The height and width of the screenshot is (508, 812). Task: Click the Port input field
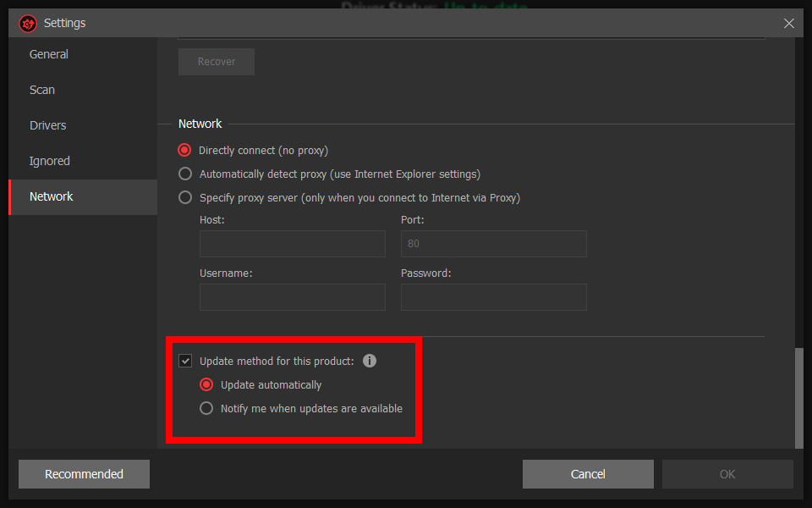click(x=493, y=244)
